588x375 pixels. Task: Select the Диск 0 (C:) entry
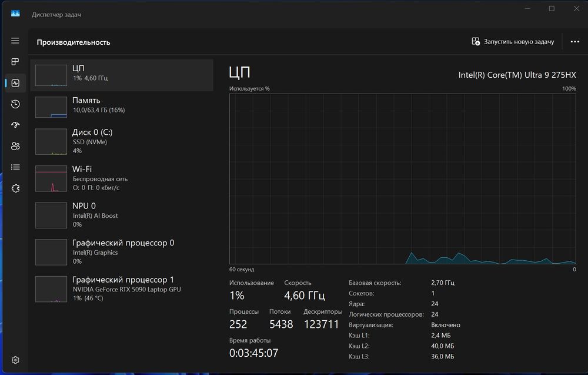click(122, 141)
